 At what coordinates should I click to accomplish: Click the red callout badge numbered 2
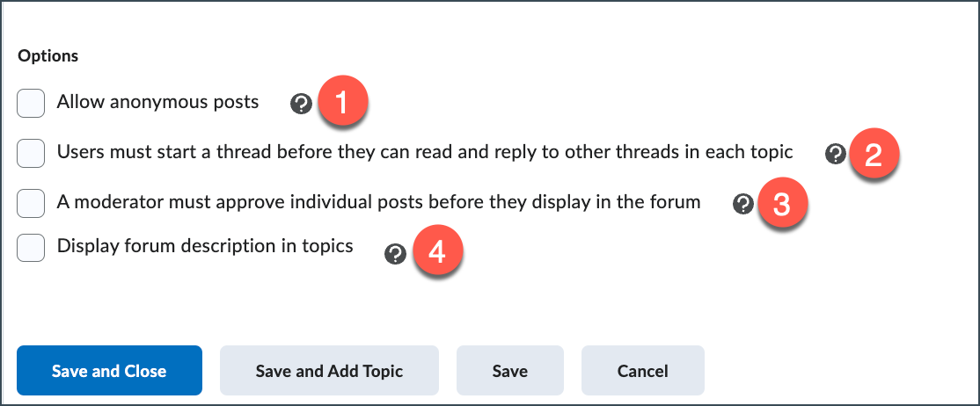click(874, 155)
